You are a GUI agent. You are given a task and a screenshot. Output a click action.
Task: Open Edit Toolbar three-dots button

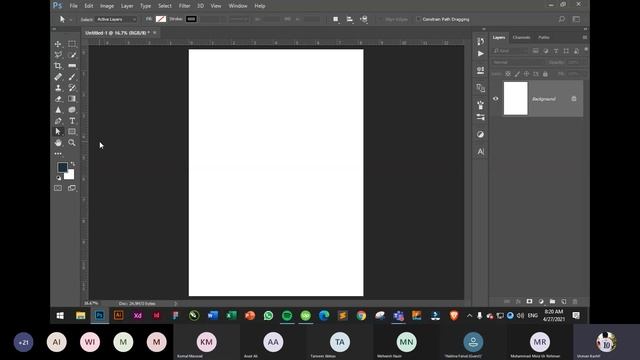58,154
